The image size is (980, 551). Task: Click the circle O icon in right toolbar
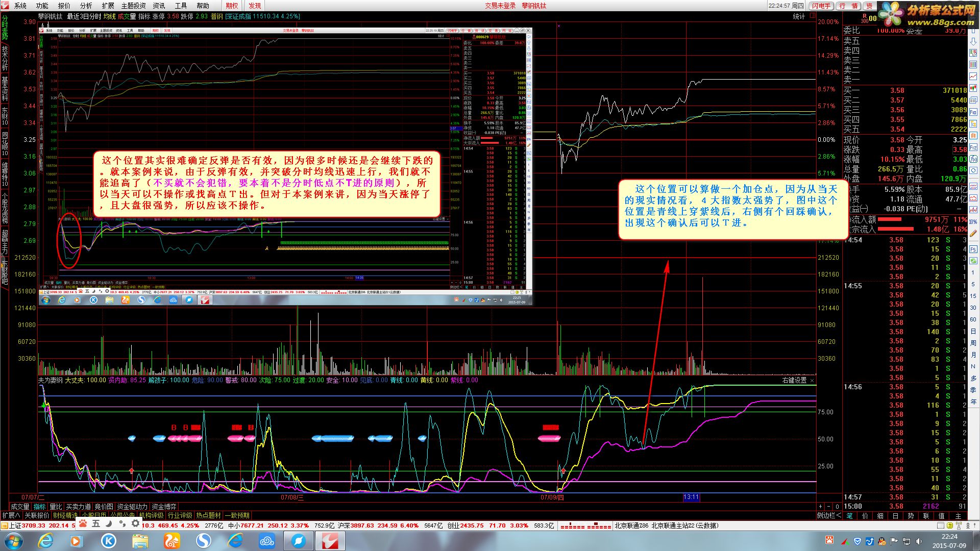point(973,170)
